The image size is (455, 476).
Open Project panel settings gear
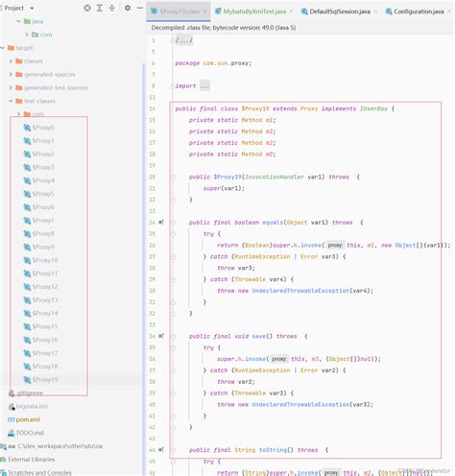tap(128, 8)
